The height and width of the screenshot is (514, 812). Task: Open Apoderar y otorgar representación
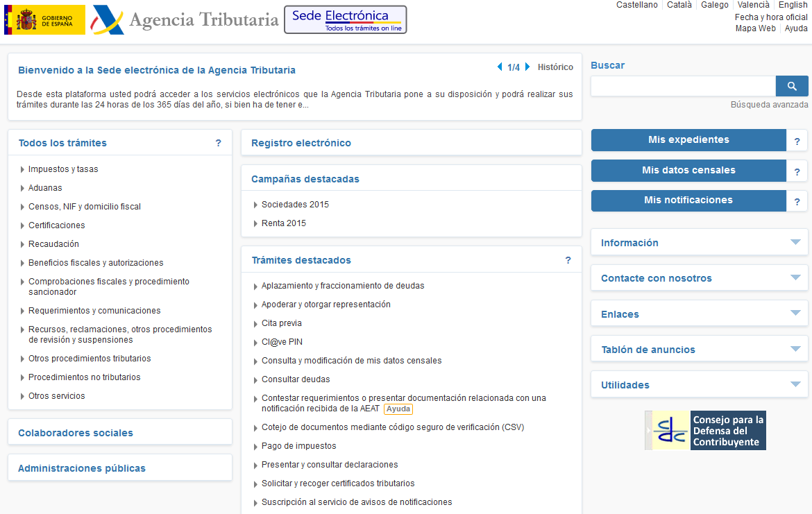pos(326,305)
